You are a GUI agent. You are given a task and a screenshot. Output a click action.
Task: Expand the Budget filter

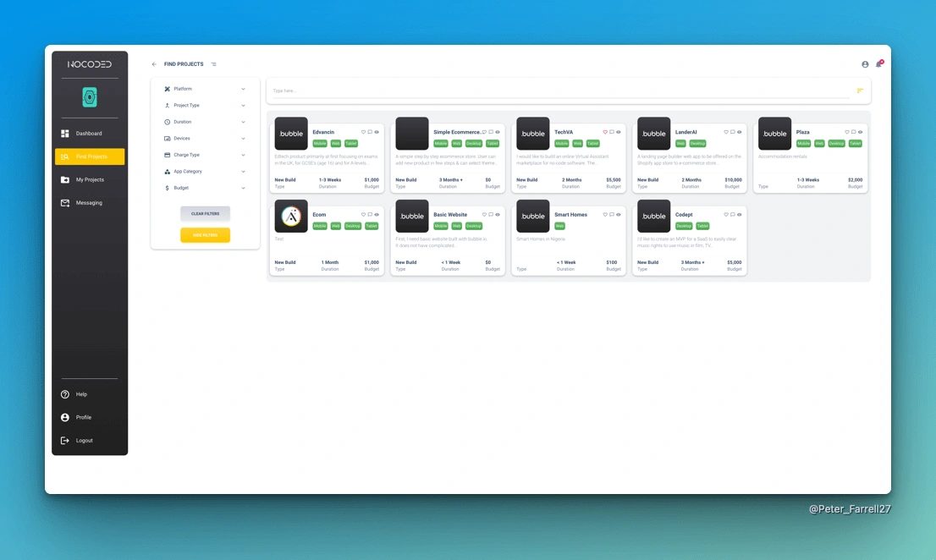[x=205, y=188]
